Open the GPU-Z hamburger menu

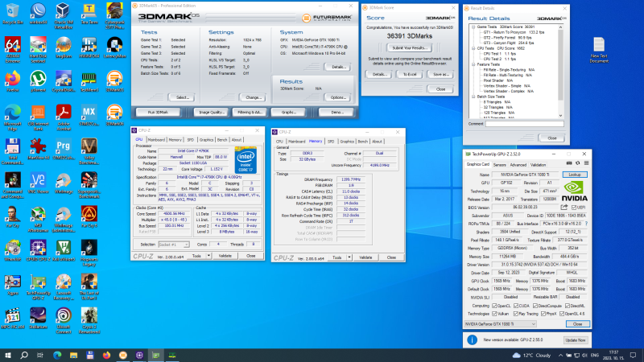coord(587,163)
